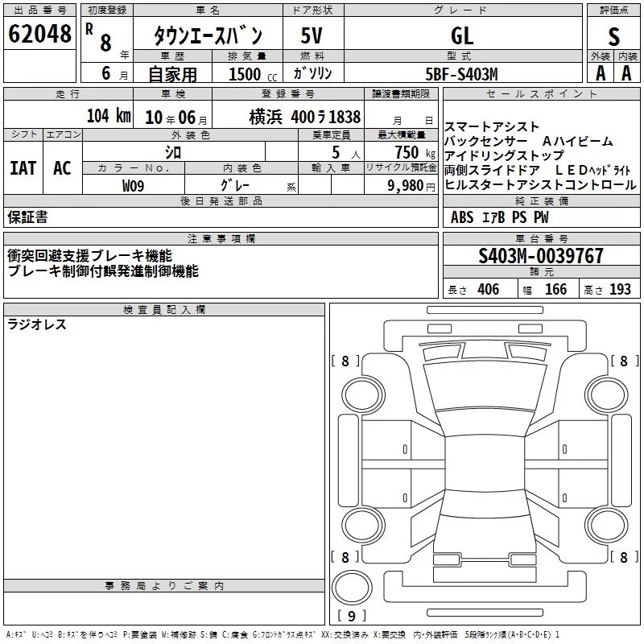Select the registration number 横浜 400 ら 1838

click(x=305, y=117)
